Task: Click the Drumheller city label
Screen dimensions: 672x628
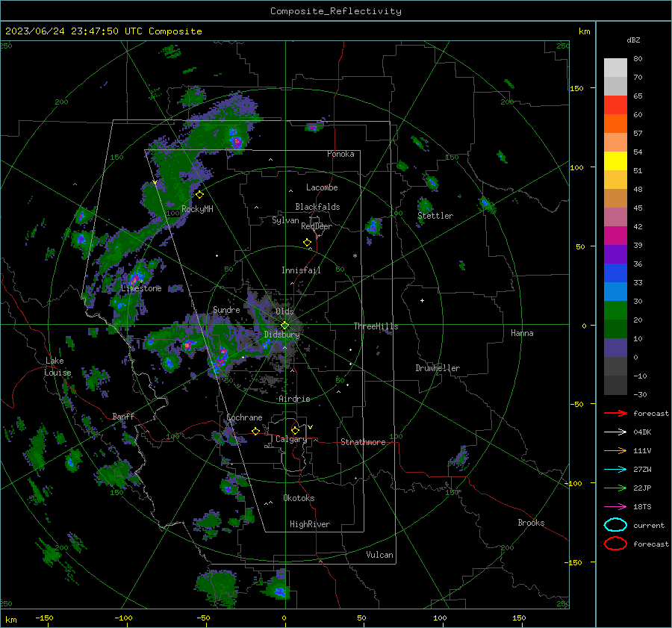Action: (438, 368)
